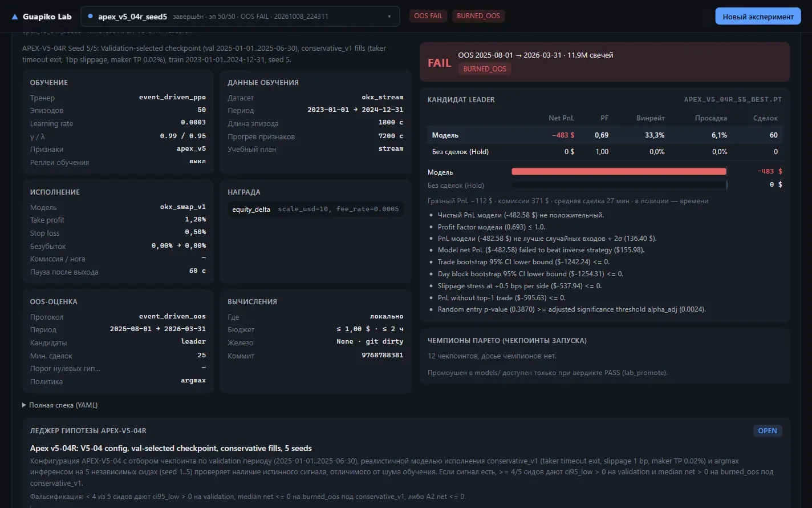This screenshot has height=508, width=812.
Task: Click the Apex v5-04R hypothesis title line
Action: (171, 449)
